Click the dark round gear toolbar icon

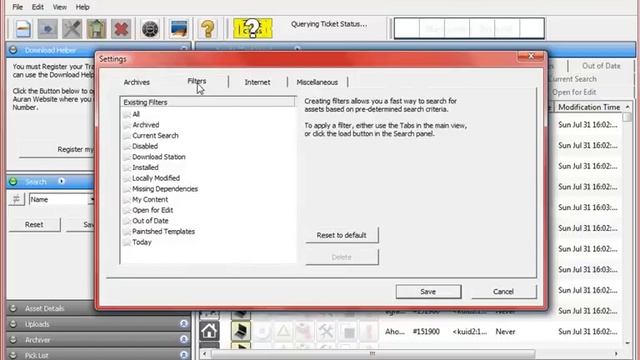pos(150,29)
